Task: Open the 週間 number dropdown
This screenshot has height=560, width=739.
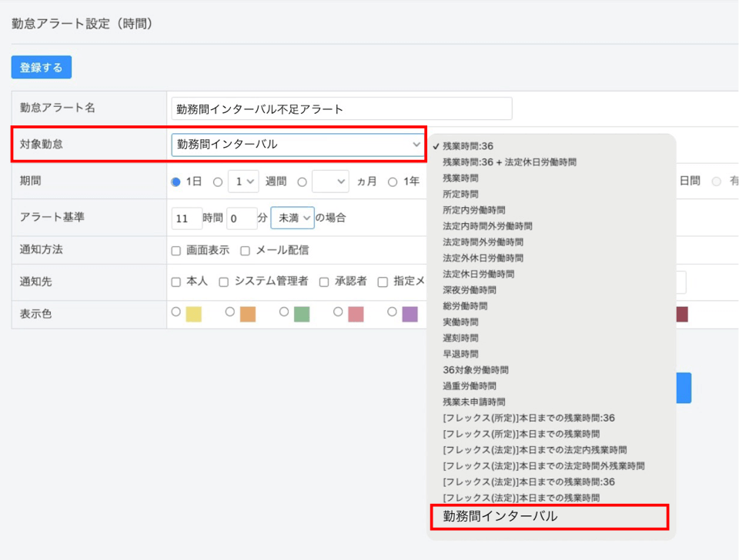Action: [x=243, y=182]
